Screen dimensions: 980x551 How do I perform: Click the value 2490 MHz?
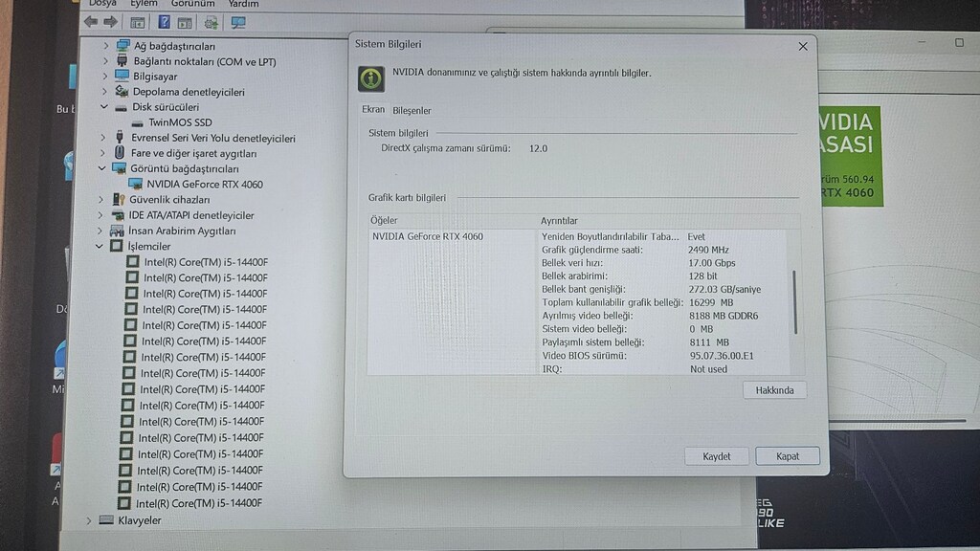click(708, 250)
